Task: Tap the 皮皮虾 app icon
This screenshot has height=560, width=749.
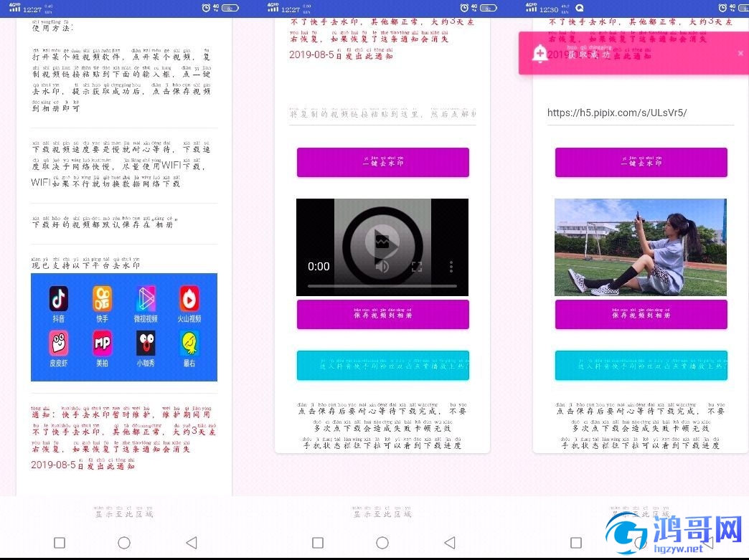Action: click(x=59, y=343)
